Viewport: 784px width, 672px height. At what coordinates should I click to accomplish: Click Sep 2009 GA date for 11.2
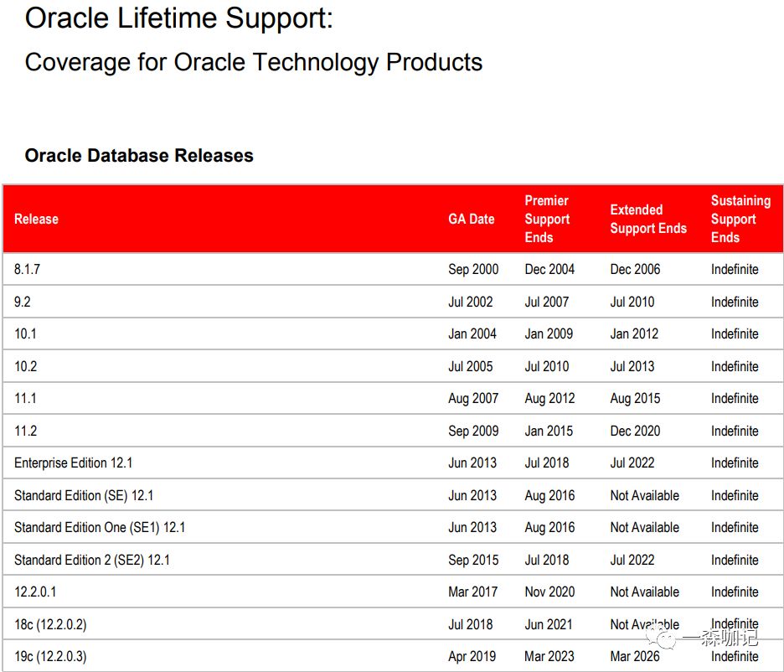coord(473,431)
